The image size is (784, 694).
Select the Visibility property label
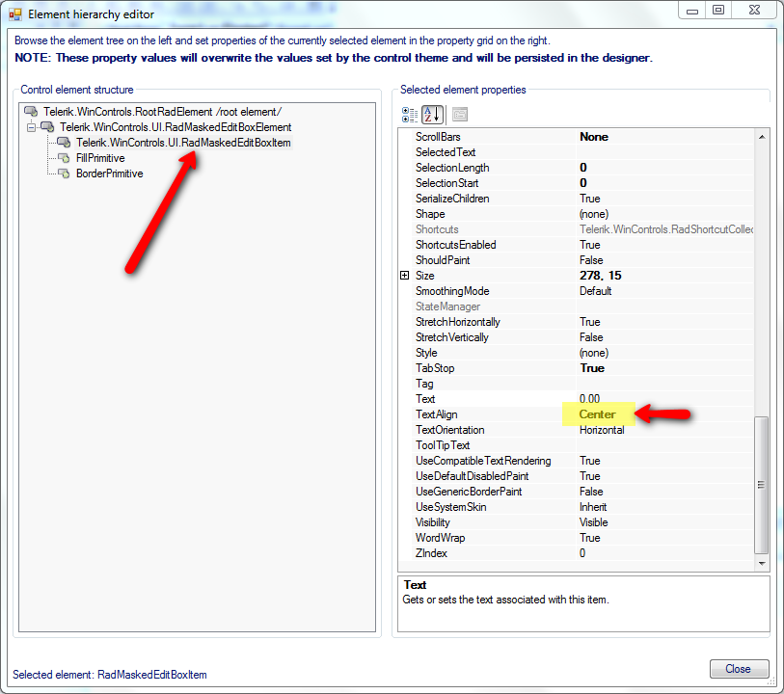point(432,522)
